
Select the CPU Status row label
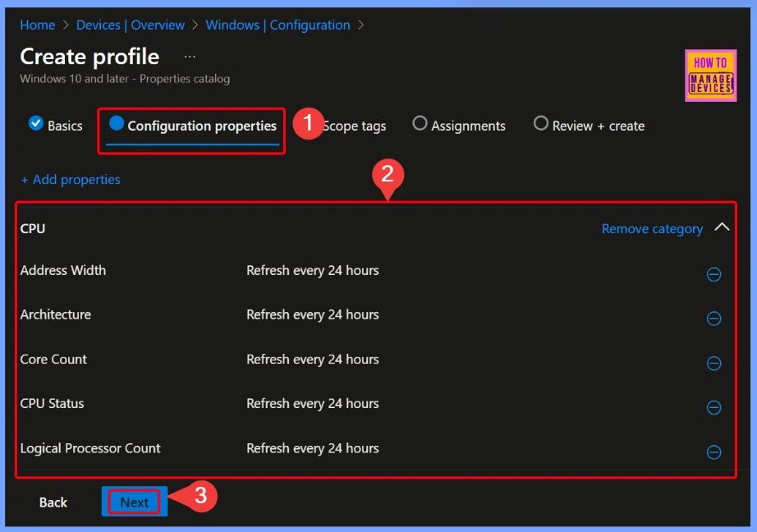click(53, 404)
